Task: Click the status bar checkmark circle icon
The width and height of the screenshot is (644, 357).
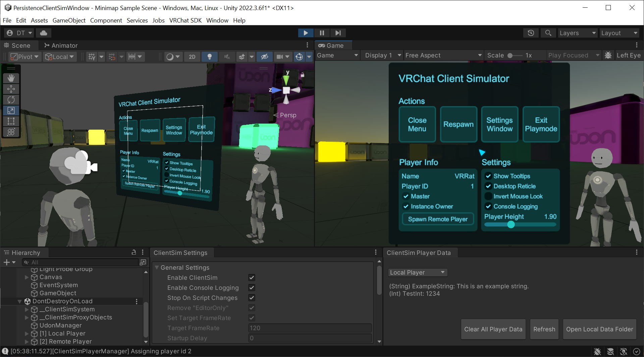Action: pyautogui.click(x=637, y=352)
